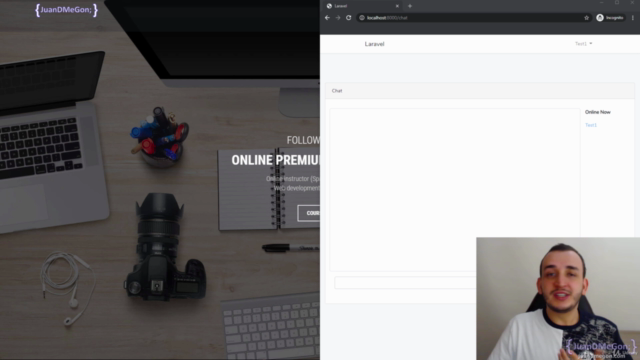Open a new browser tab

click(410, 6)
